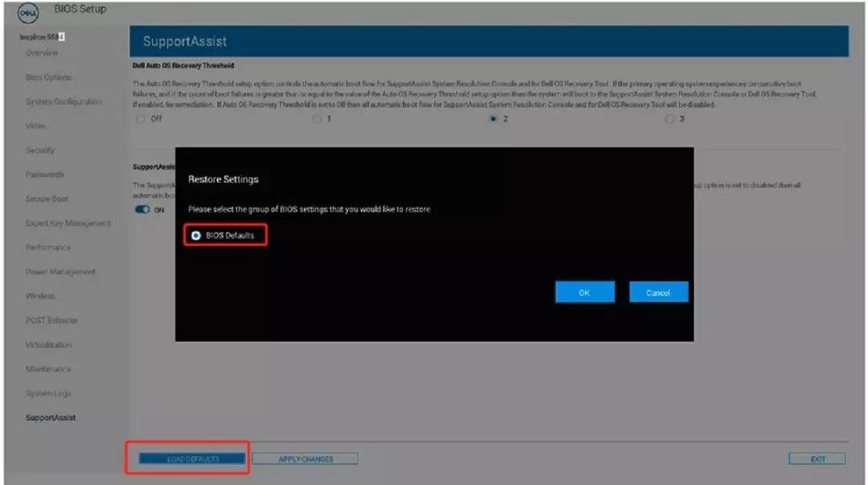Open the System Configuration section
This screenshot has width=868, height=485.
point(63,101)
